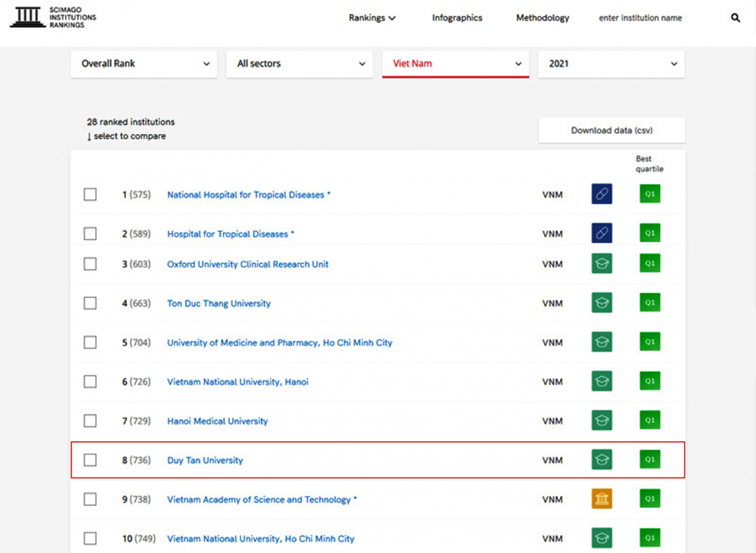Select the University of Medicine and Pharmacy checkbox
This screenshot has width=756, height=553.
pos(90,342)
